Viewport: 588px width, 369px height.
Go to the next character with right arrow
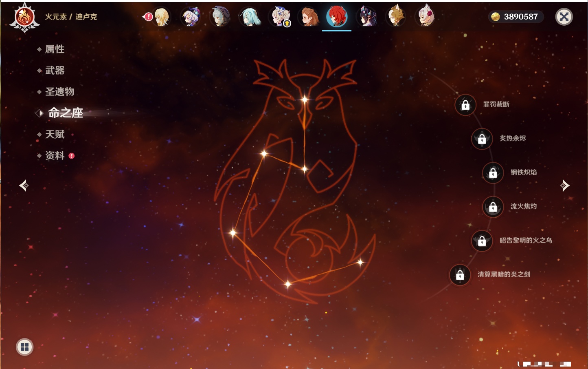click(x=565, y=186)
